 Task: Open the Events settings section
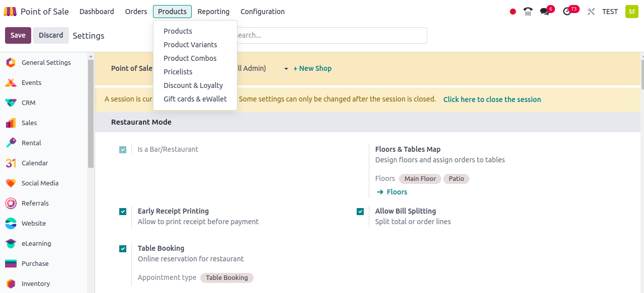point(44,83)
